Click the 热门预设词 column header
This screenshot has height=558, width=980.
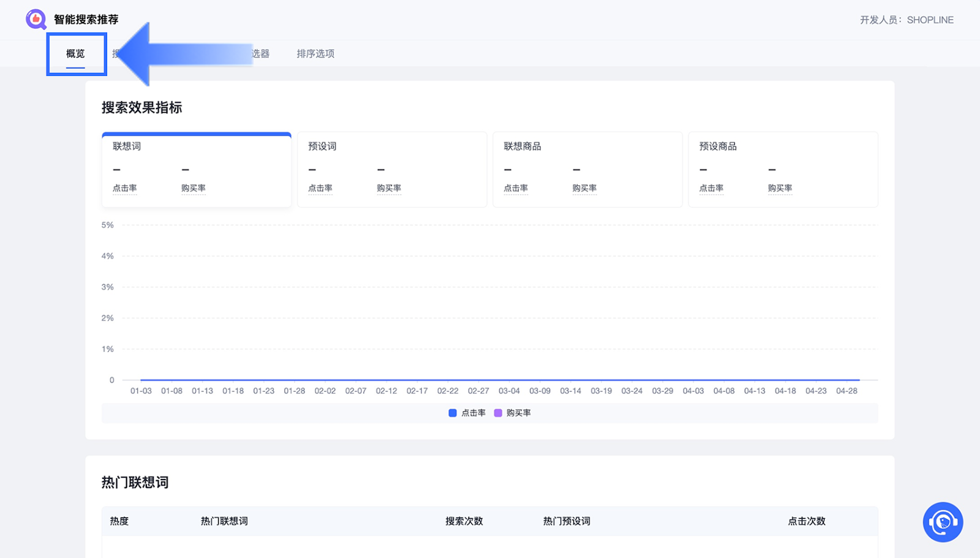click(x=567, y=521)
